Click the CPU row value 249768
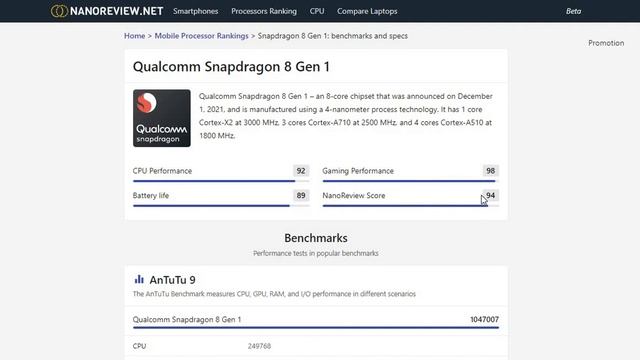Viewport: 640px width, 360px height. click(259, 346)
